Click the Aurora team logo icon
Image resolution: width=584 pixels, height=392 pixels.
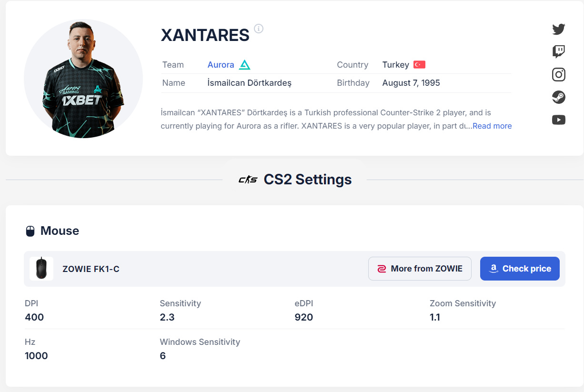[x=244, y=65]
